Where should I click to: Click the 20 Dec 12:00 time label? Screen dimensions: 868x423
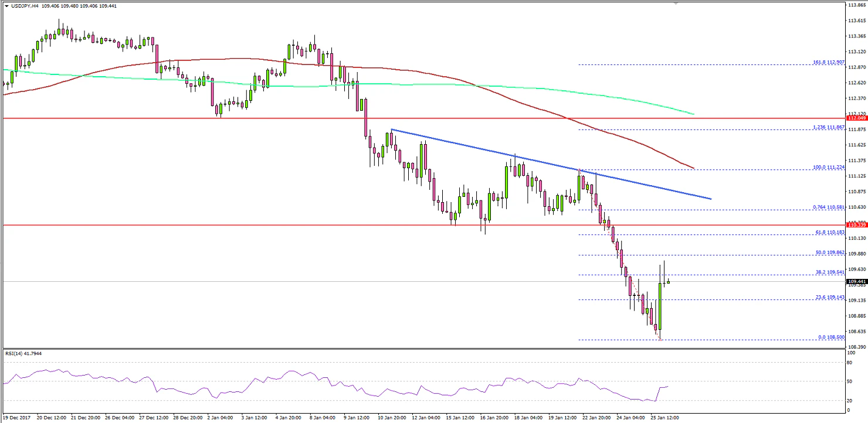(x=52, y=418)
